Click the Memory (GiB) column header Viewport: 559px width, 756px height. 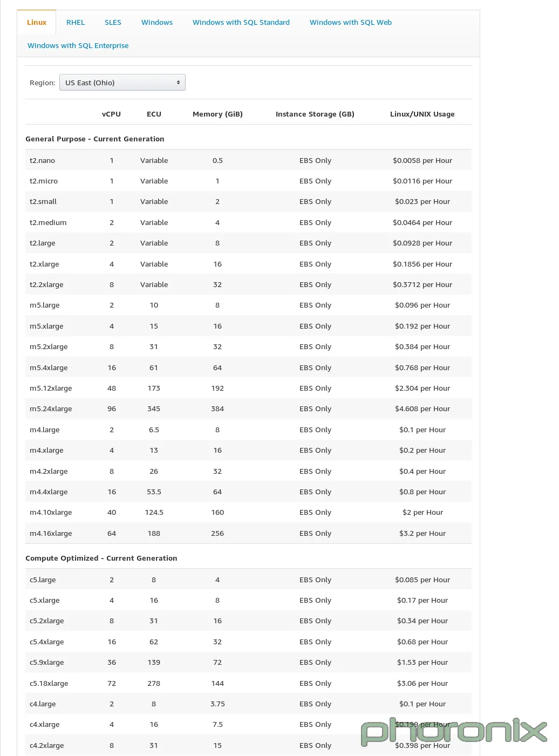point(217,114)
